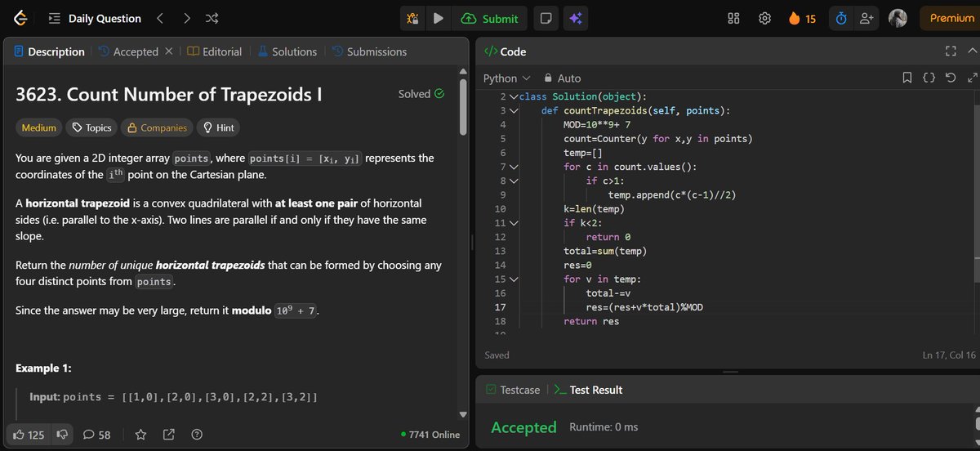Switch to the Testcase tab
The image size is (980, 451).
tap(512, 390)
